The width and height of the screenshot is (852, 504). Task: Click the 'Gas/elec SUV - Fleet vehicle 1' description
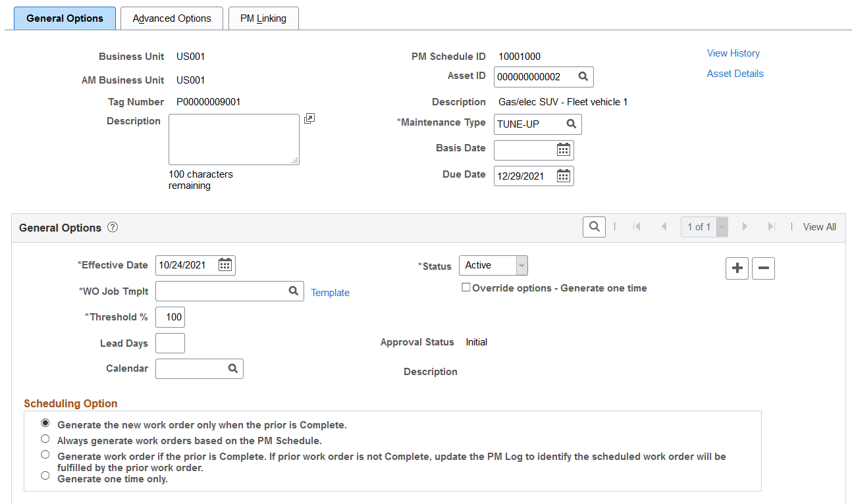point(563,102)
